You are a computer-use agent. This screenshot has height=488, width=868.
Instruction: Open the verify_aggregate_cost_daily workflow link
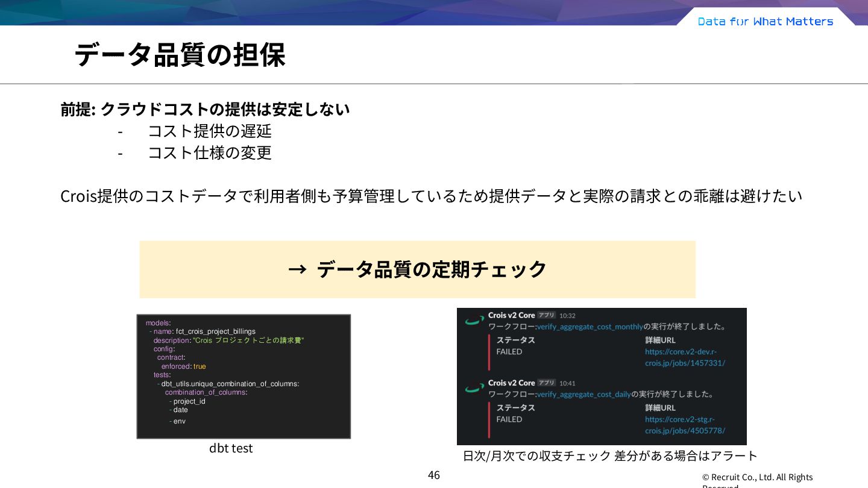pyautogui.click(x=583, y=394)
